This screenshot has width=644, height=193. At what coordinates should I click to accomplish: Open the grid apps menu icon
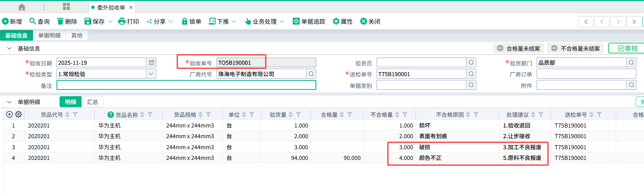[x=66, y=7]
